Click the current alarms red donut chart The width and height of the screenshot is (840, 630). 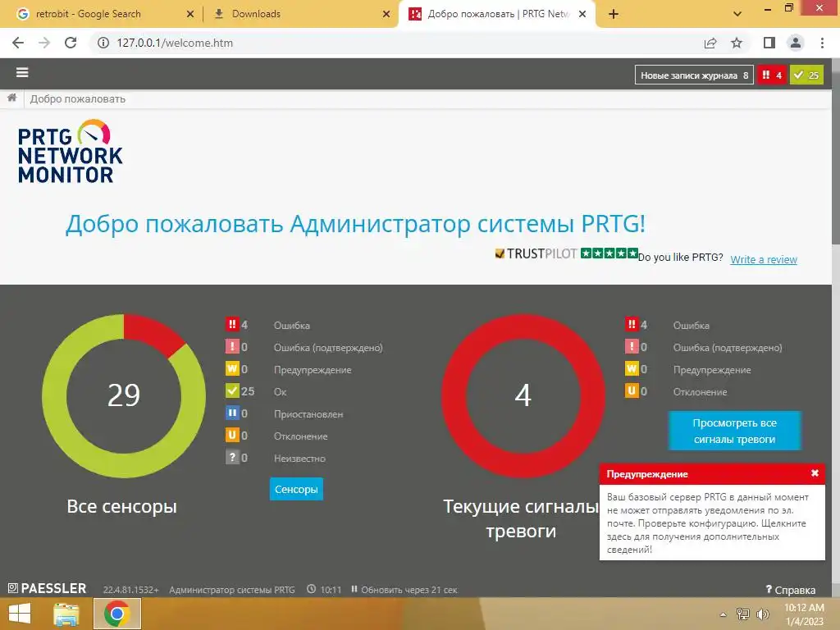click(523, 395)
